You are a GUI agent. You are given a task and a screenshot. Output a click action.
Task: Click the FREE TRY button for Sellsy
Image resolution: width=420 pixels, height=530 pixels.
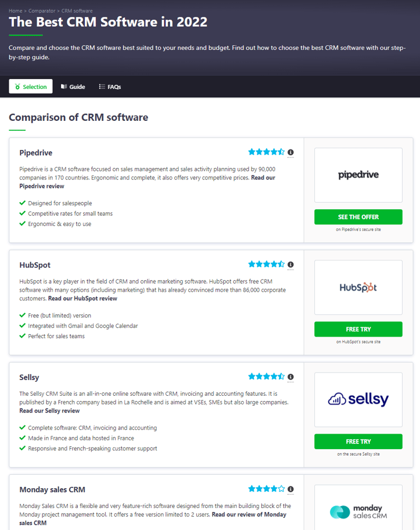358,442
